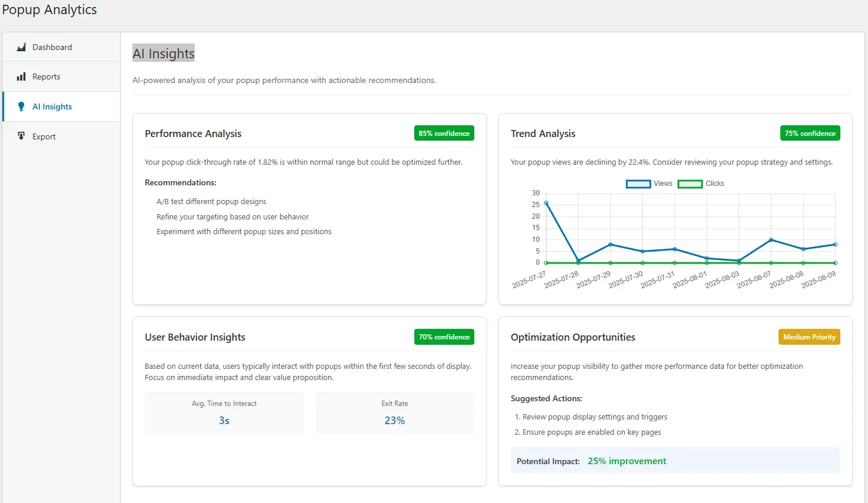This screenshot has height=503, width=868.
Task: Click the Avg. Time to Interact card
Action: 224,413
